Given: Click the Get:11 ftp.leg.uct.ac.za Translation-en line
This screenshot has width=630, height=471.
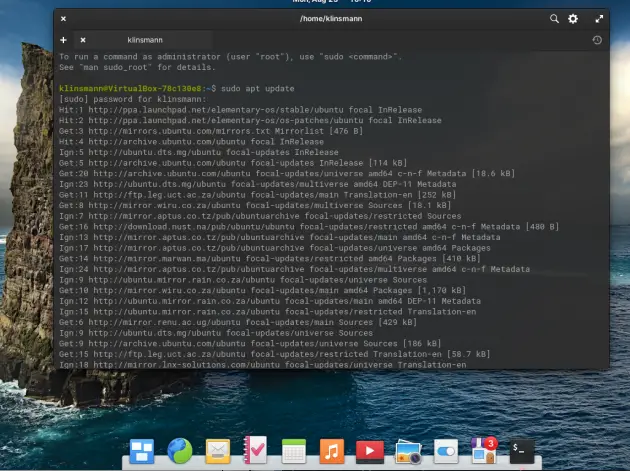Looking at the screenshot, I should point(258,195).
